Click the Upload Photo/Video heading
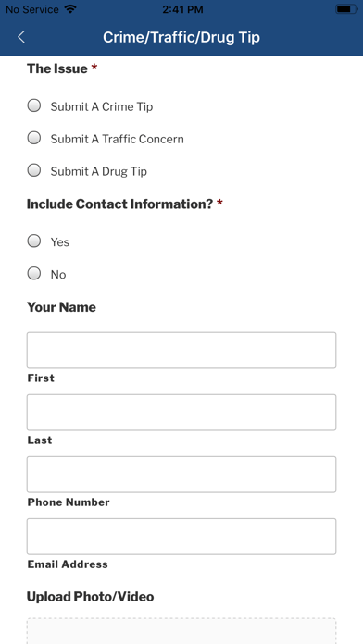The height and width of the screenshot is (644, 363). [x=91, y=597]
